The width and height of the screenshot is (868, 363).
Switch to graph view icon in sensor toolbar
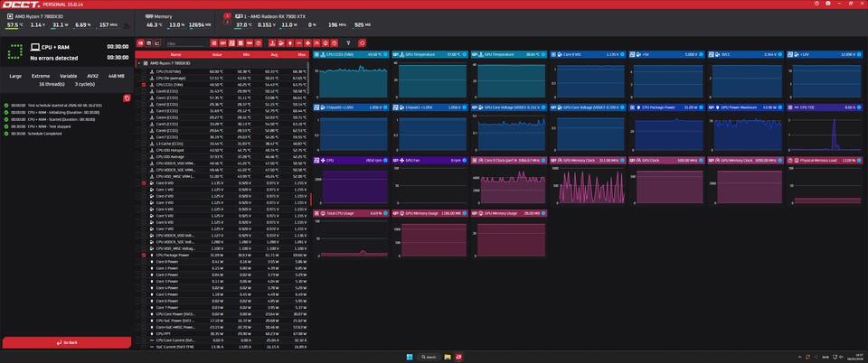coord(158,42)
